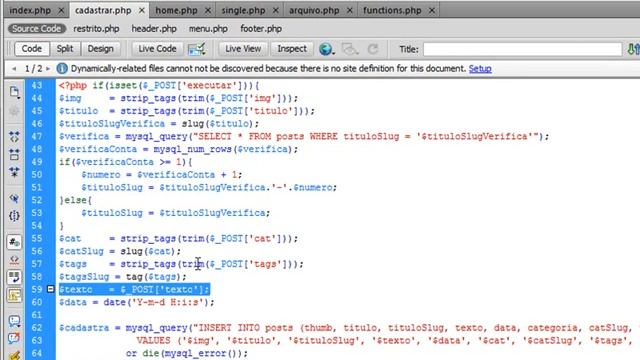Click the $catSlug = slug($cat) line
The width and height of the screenshot is (640, 360).
120,251
